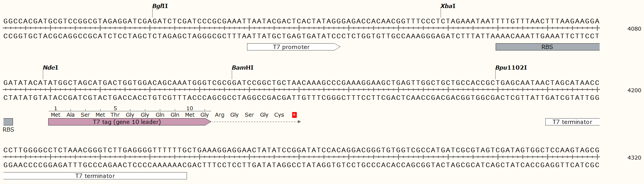Click the T7 terminator label in second row
Viewport: 644px width, 184px height.
(572, 122)
